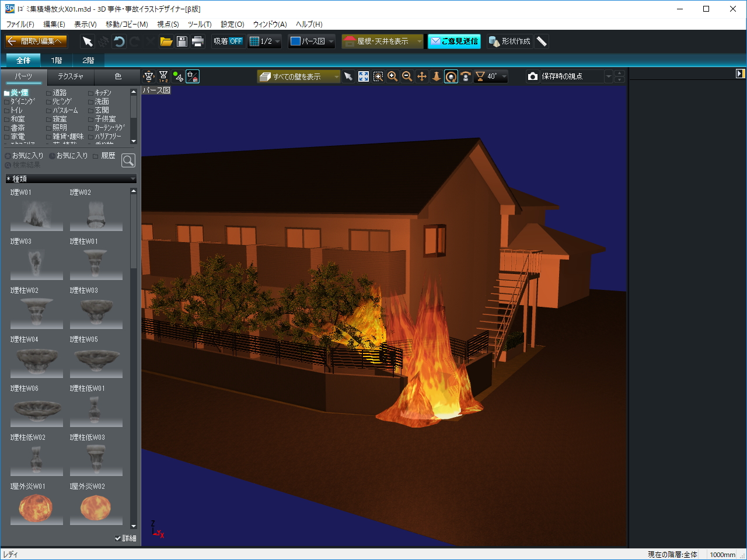Click the walk-forward arrow tool
This screenshot has width=747, height=560.
tap(437, 76)
